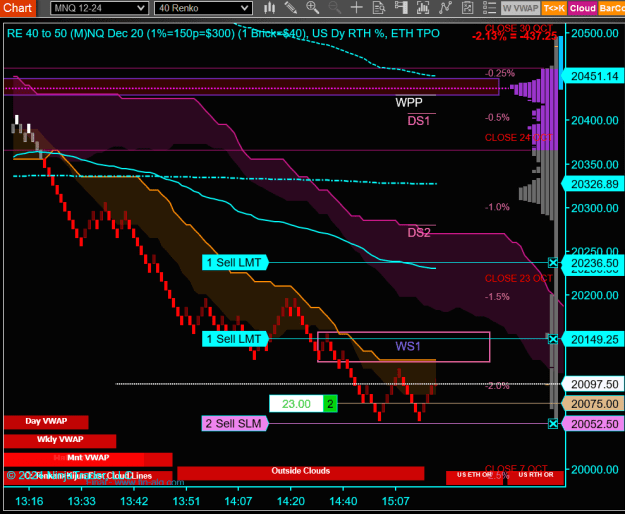Select the crosshair cursor tool
The width and height of the screenshot is (625, 514).
(356, 8)
